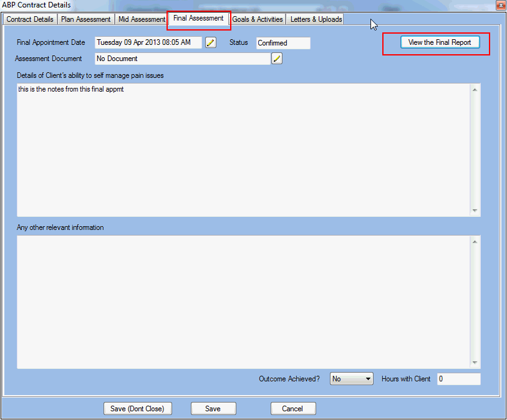This screenshot has width=507, height=420.
Task: Open the Plan Assessment tab
Action: 85,19
